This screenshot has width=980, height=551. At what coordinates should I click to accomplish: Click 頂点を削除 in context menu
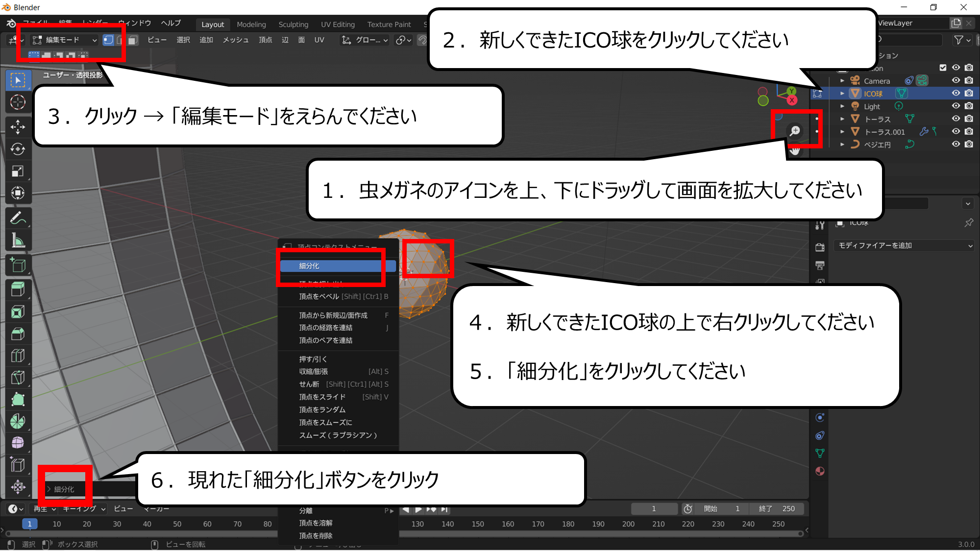pos(338,536)
